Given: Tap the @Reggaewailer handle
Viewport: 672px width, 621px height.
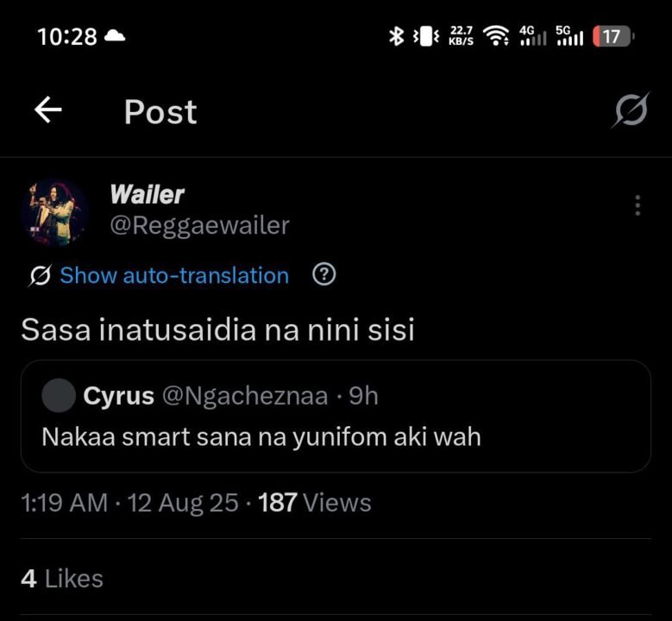Looking at the screenshot, I should (199, 225).
